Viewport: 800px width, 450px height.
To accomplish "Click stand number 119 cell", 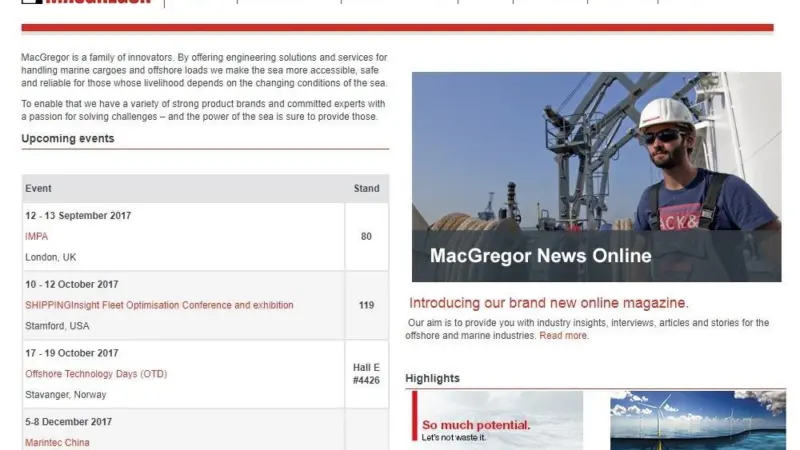I will click(366, 305).
